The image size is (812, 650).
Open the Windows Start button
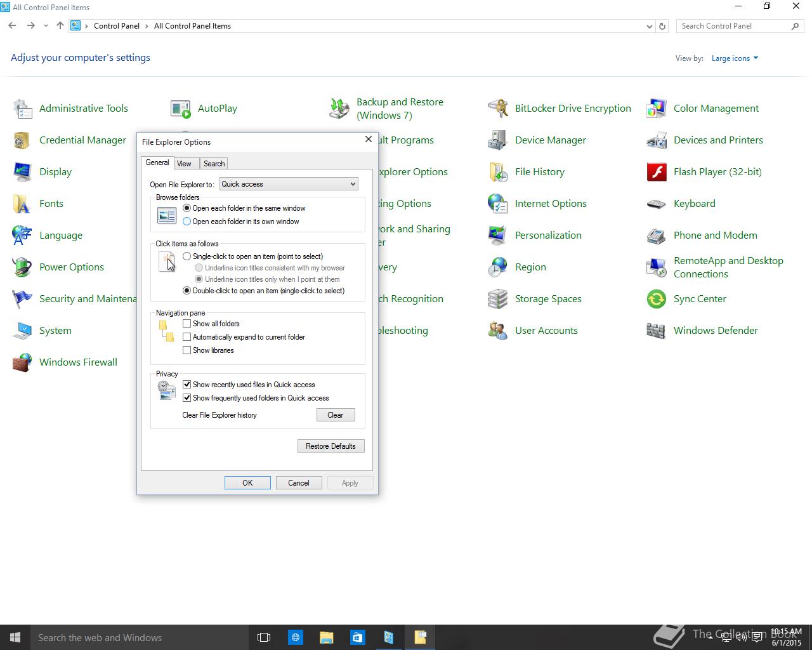pyautogui.click(x=15, y=637)
